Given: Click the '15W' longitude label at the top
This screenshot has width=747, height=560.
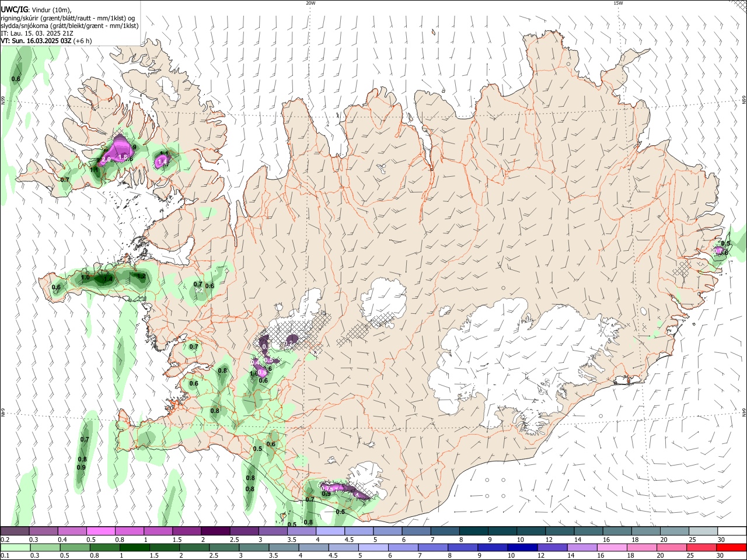Looking at the screenshot, I should tap(618, 3).
